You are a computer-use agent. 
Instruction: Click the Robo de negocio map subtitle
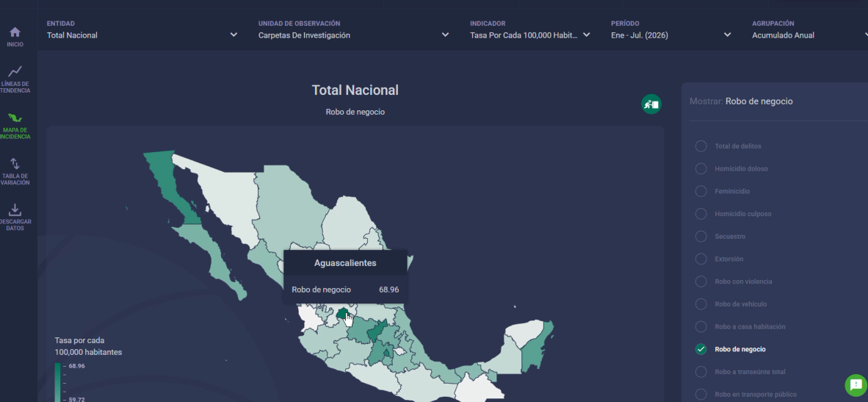[355, 112]
